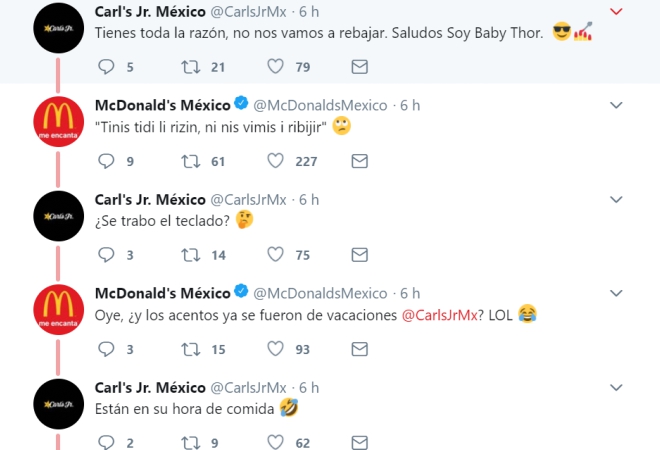
Task: Like the "Tinis tidi li rizin" tweet
Action: pyautogui.click(x=279, y=161)
